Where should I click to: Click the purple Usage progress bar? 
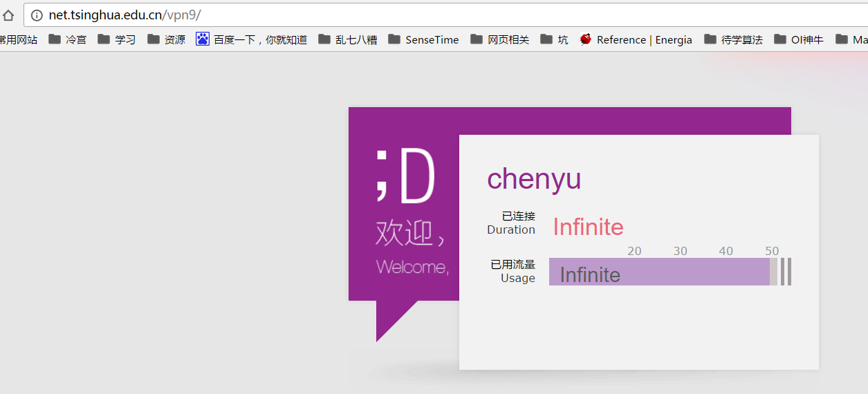[659, 272]
